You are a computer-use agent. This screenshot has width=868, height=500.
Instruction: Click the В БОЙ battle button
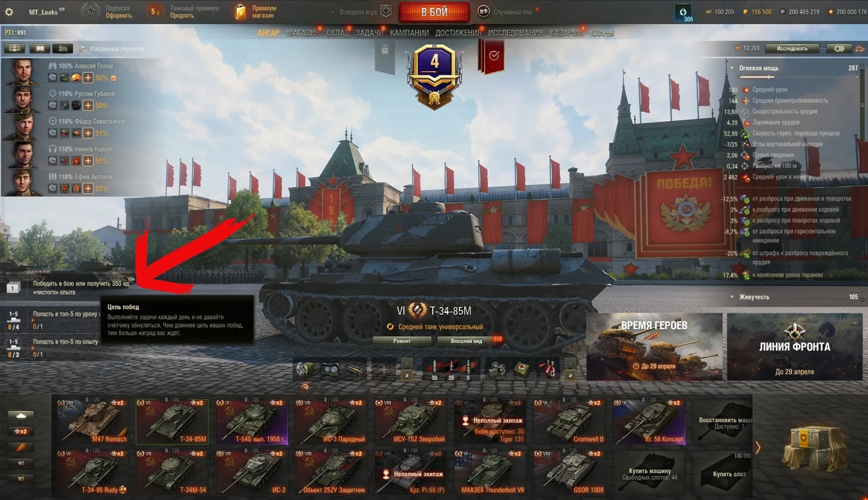434,12
